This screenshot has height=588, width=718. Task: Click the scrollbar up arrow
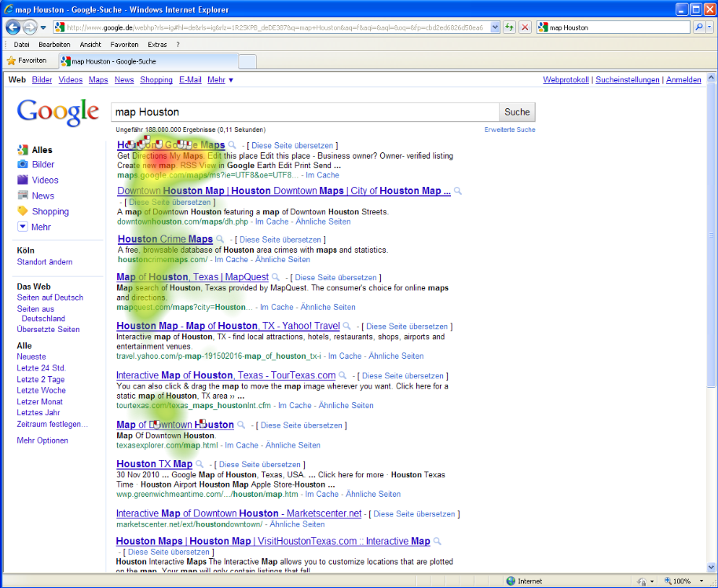pyautogui.click(x=711, y=78)
